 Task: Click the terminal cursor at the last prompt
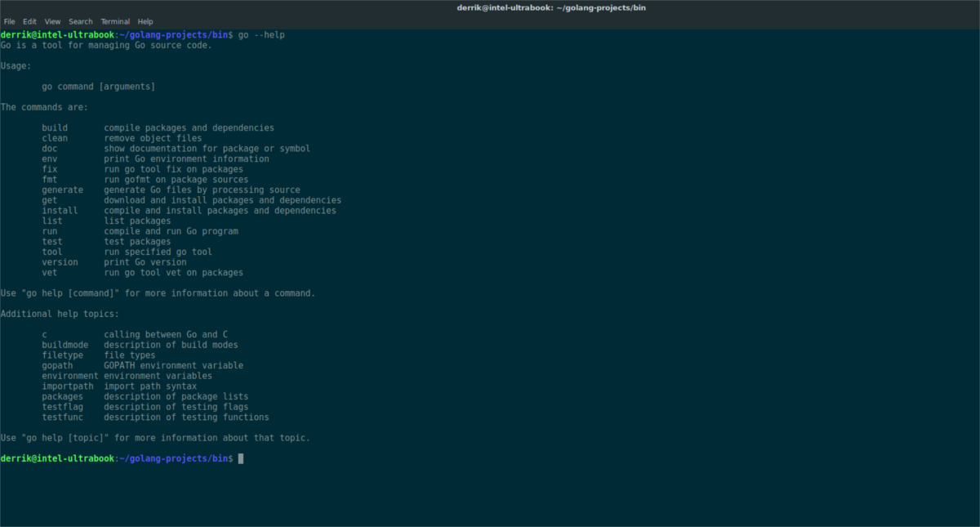click(x=241, y=459)
